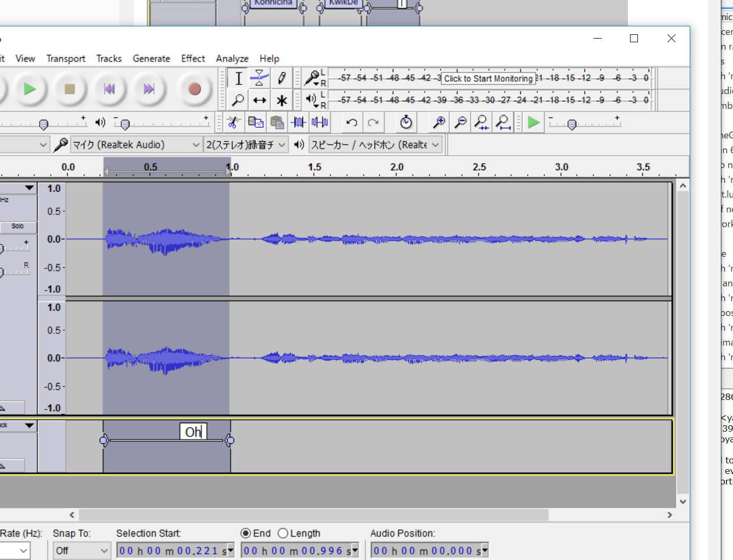Skip to end of the track
733x560 pixels.
click(x=149, y=89)
